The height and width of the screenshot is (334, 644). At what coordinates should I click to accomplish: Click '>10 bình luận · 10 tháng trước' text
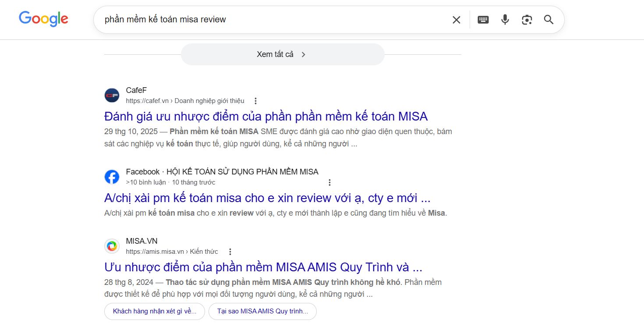click(170, 182)
